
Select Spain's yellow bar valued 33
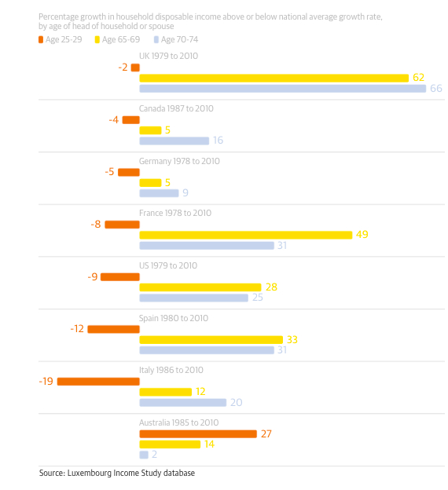pos(211,340)
